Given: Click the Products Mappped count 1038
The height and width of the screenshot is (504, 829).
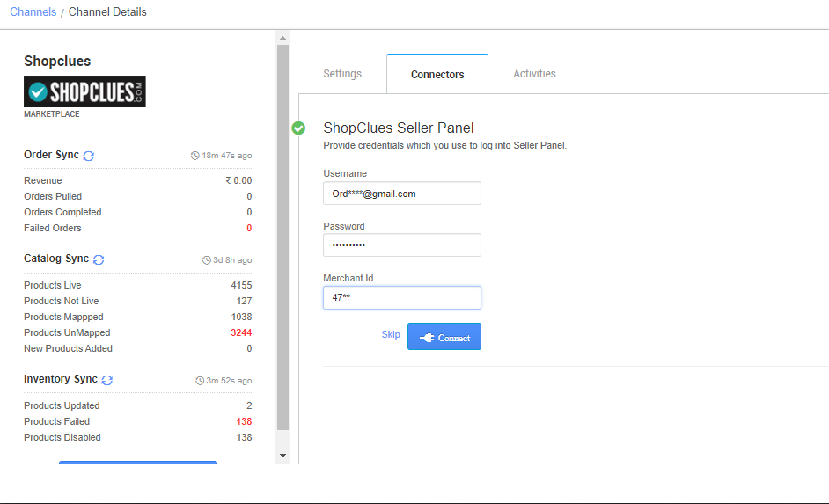Looking at the screenshot, I should point(241,317).
